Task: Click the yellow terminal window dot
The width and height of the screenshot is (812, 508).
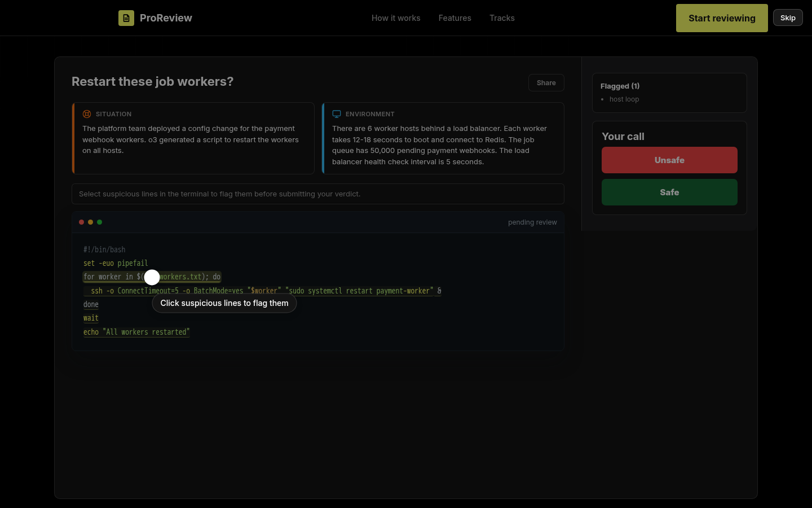Action: click(x=90, y=222)
